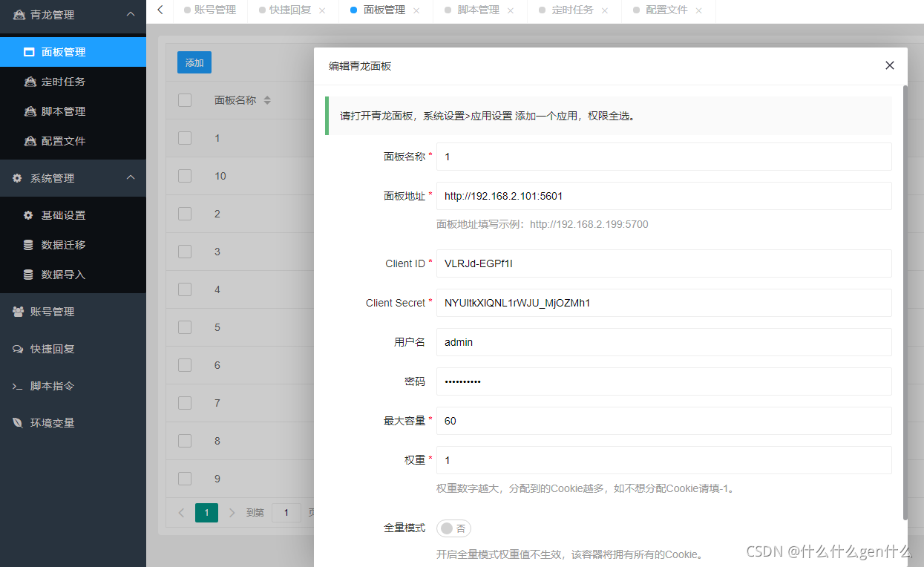Click the 配置文件 sidebar icon
Viewport: 924px width, 567px height.
[30, 141]
